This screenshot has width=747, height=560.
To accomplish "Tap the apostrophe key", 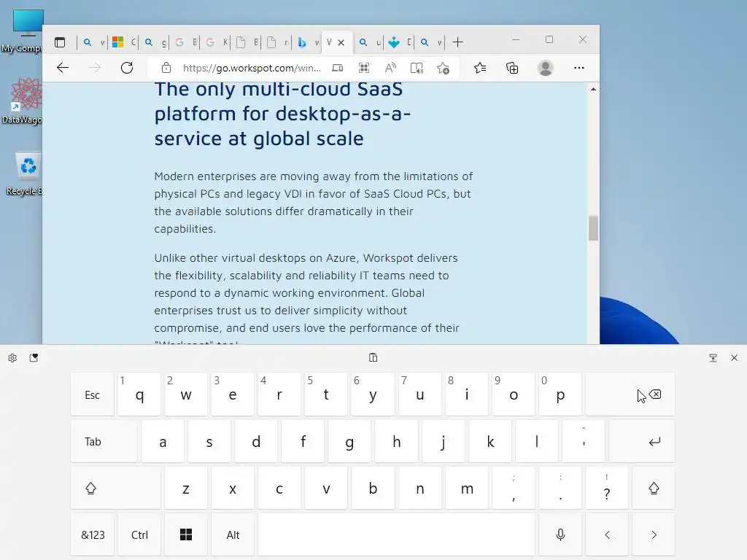I will 584,441.
